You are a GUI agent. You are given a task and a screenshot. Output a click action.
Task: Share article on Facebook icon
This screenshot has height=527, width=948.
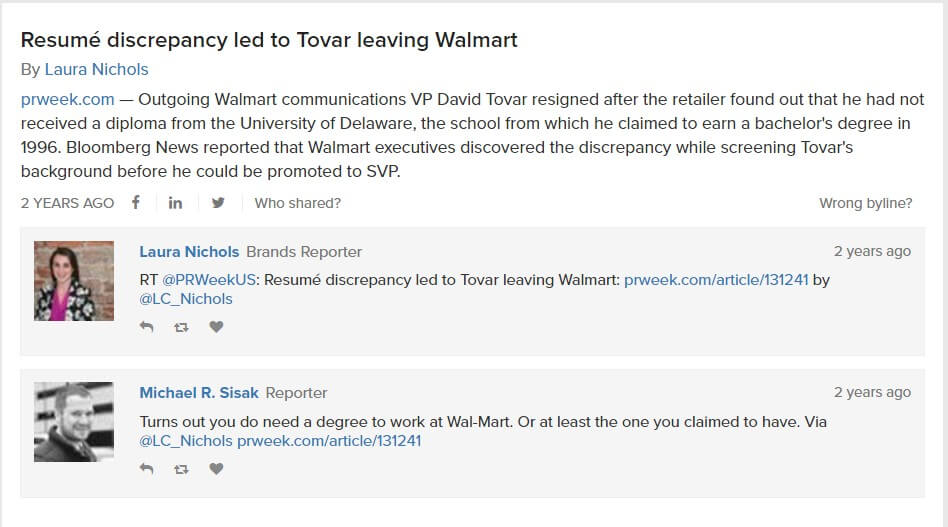click(x=136, y=203)
